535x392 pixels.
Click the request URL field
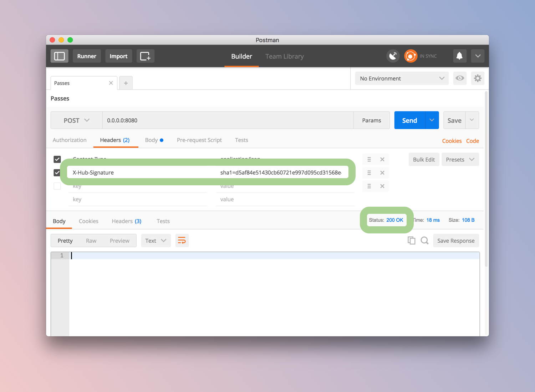tap(228, 120)
